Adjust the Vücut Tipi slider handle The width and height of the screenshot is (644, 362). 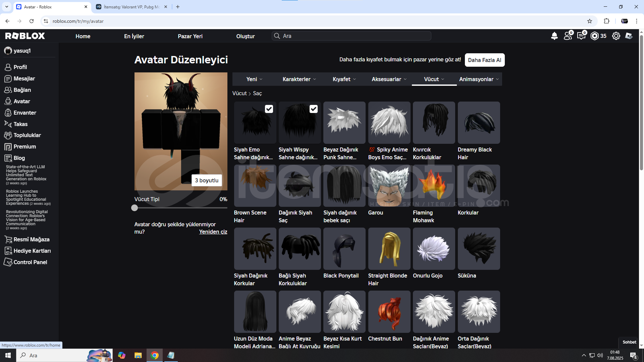[135, 208]
